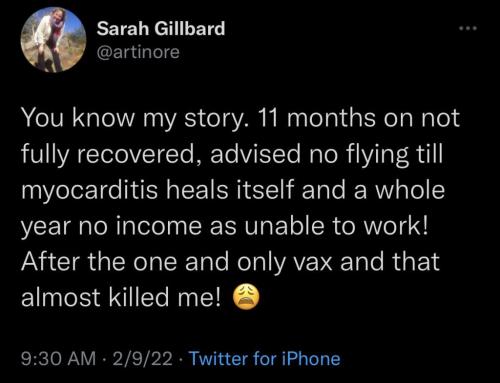Screen dimensions: 500x383
Task: Click the 'After the one and only vax' line
Action: pyautogui.click(x=230, y=262)
